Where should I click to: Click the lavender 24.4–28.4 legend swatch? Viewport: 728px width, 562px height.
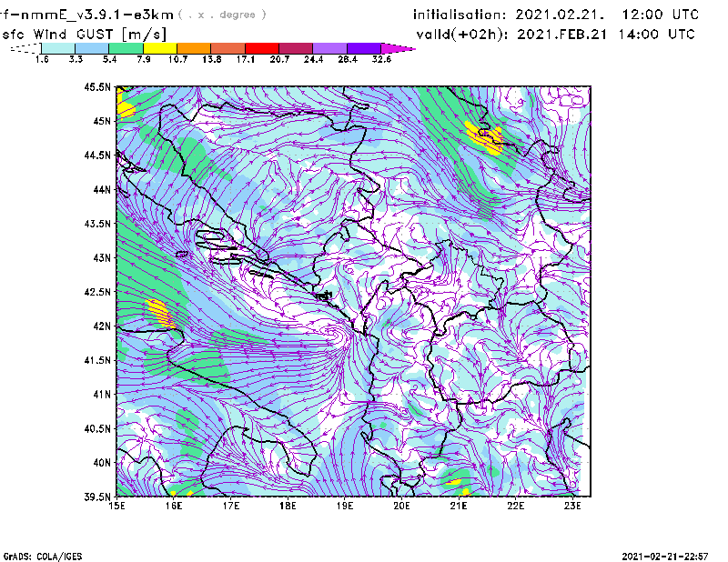pos(330,48)
